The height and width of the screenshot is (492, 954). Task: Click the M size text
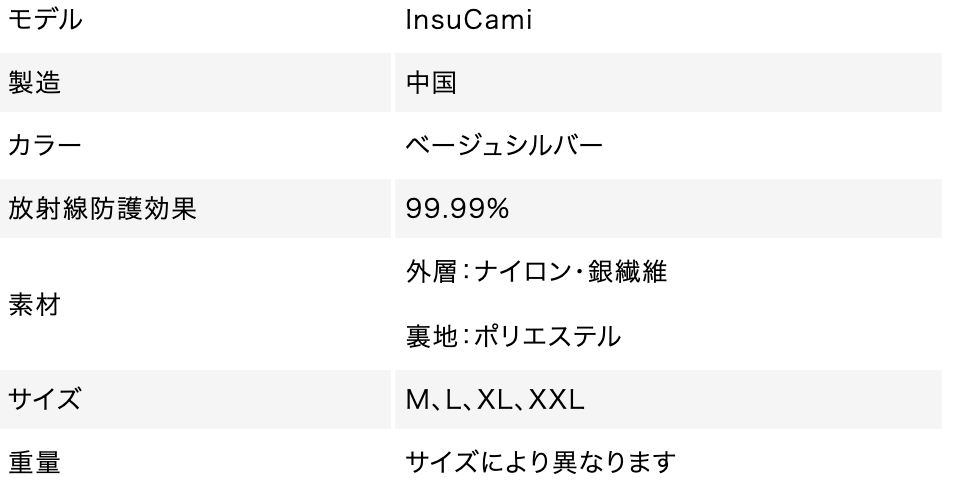[x=416, y=401]
